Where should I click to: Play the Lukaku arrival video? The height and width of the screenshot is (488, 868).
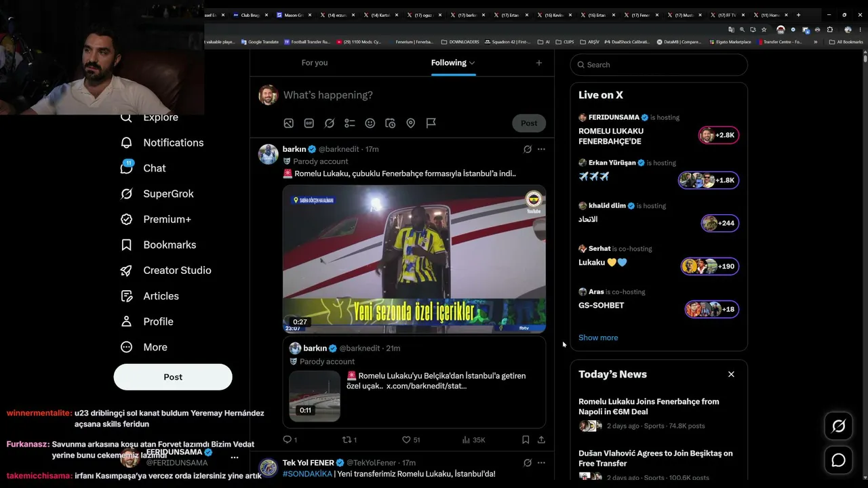(414, 260)
